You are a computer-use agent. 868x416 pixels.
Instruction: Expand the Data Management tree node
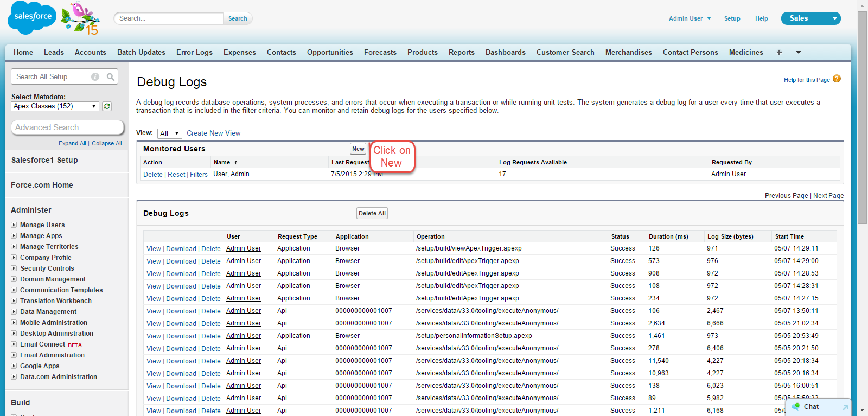pyautogui.click(x=14, y=312)
